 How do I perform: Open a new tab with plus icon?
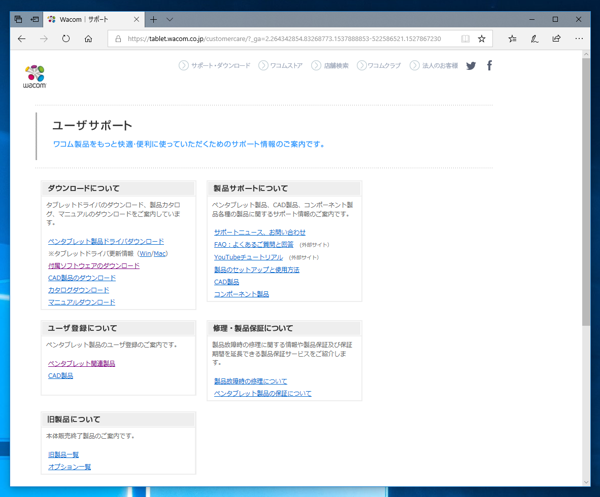[153, 19]
